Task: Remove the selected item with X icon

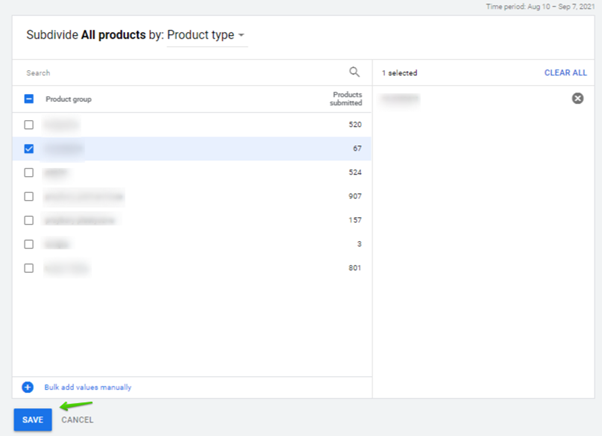Action: click(577, 98)
